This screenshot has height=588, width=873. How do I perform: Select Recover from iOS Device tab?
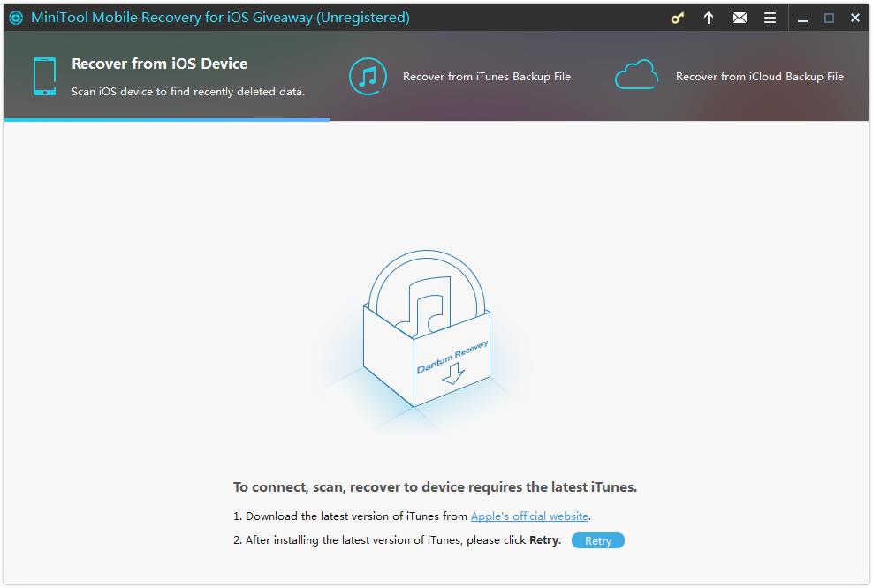coord(167,76)
